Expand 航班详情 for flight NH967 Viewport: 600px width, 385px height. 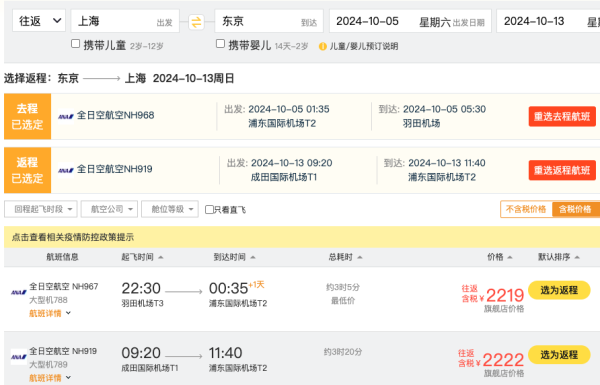(50, 313)
